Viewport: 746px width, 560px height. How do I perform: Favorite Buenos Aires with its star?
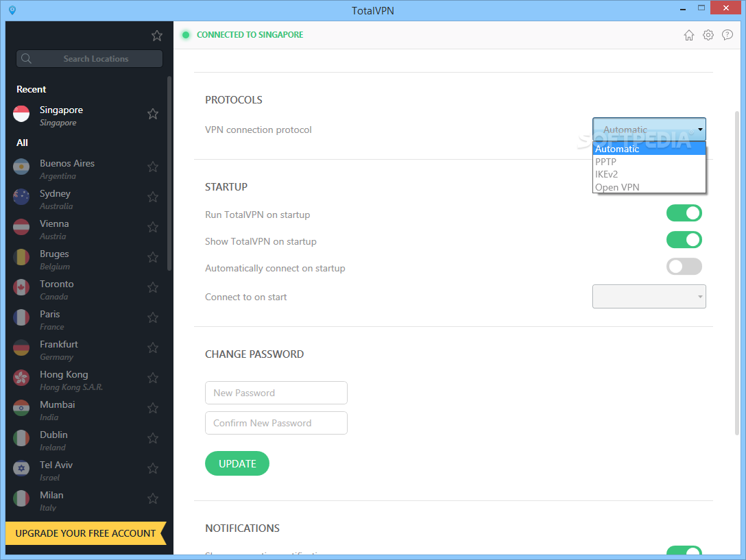click(153, 167)
